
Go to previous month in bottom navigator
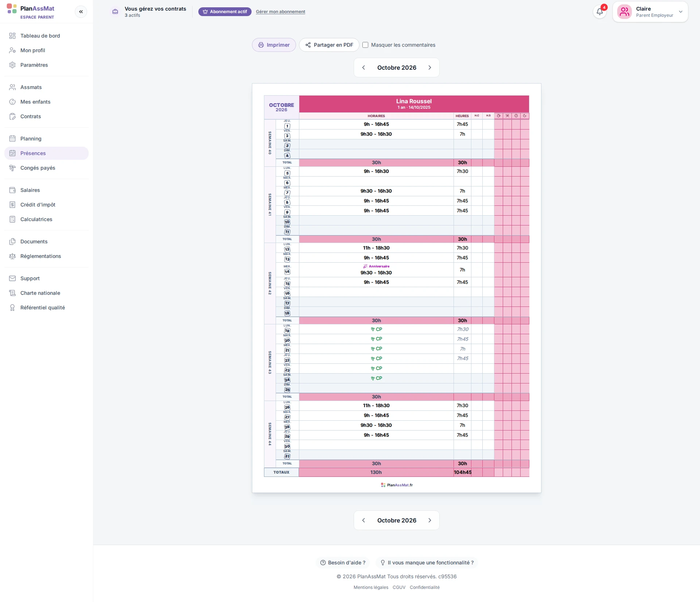[x=363, y=520]
